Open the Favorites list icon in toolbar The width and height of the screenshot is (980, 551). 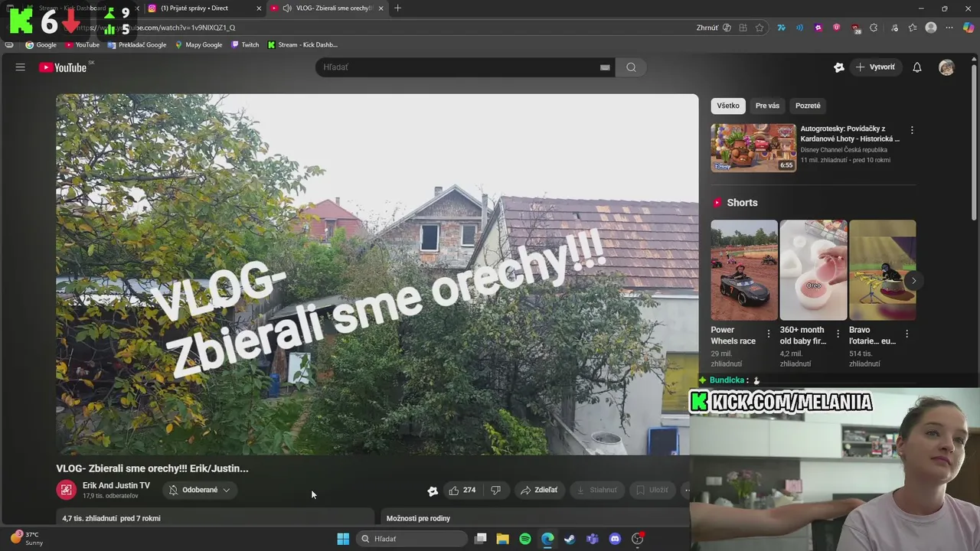913,28
